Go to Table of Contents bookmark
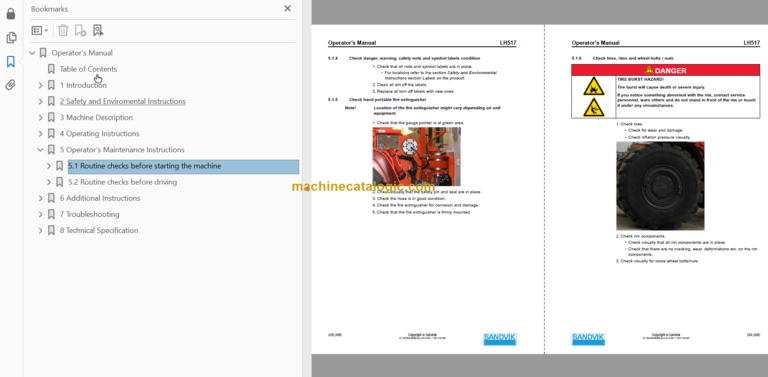Screen dimensions: 768x377 coord(88,69)
